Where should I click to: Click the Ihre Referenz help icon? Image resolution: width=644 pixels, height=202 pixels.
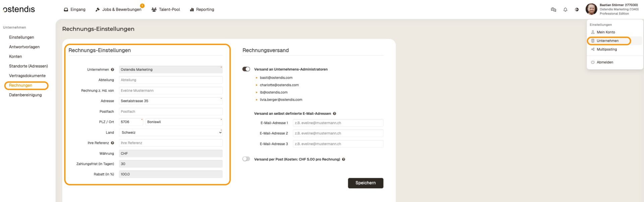(112, 143)
